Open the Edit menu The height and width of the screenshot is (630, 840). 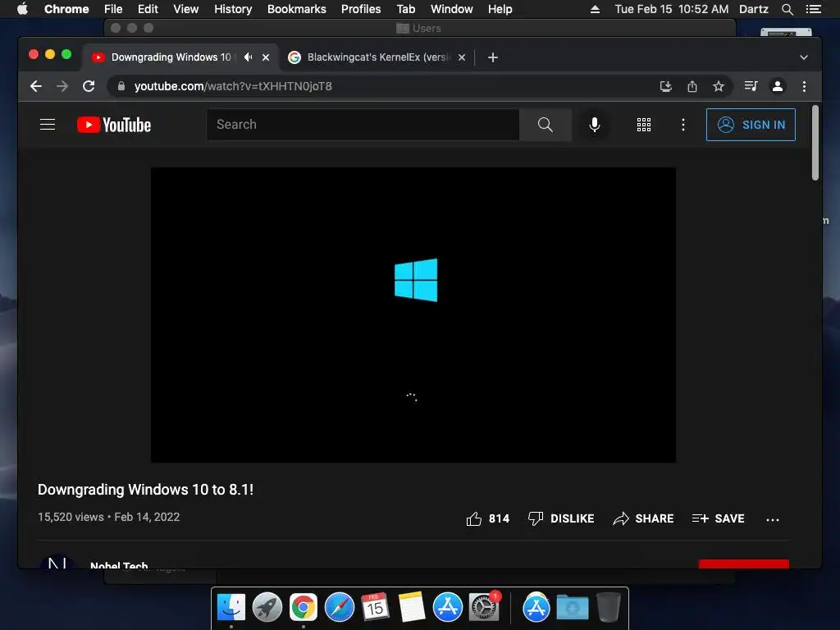pyautogui.click(x=148, y=9)
